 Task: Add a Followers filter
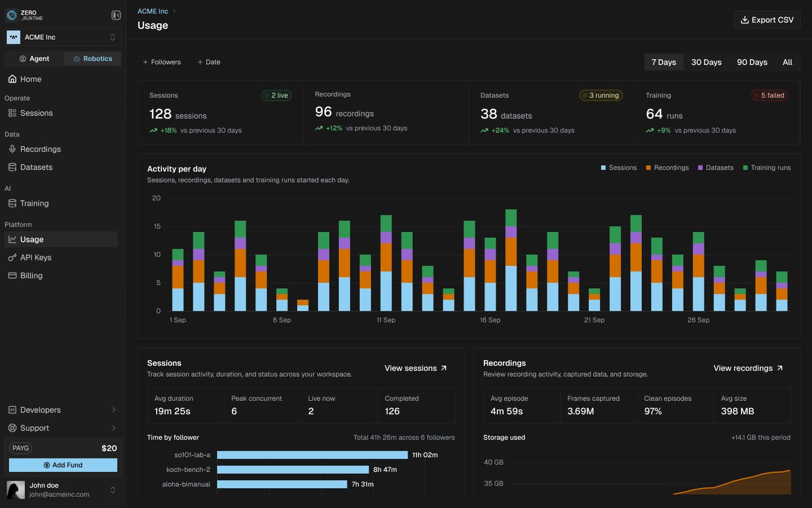coord(162,62)
